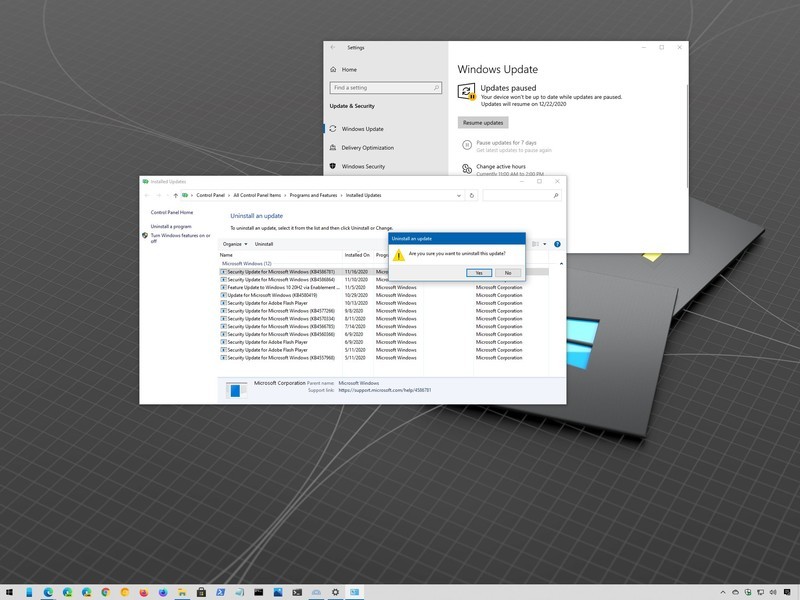
Task: Select Security Update KB4586864 row
Action: point(384,280)
